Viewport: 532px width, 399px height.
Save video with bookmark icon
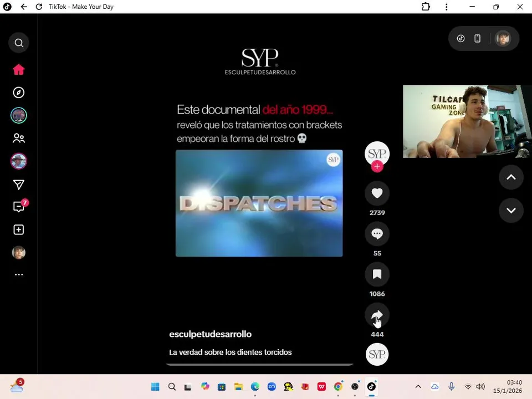coord(377,274)
